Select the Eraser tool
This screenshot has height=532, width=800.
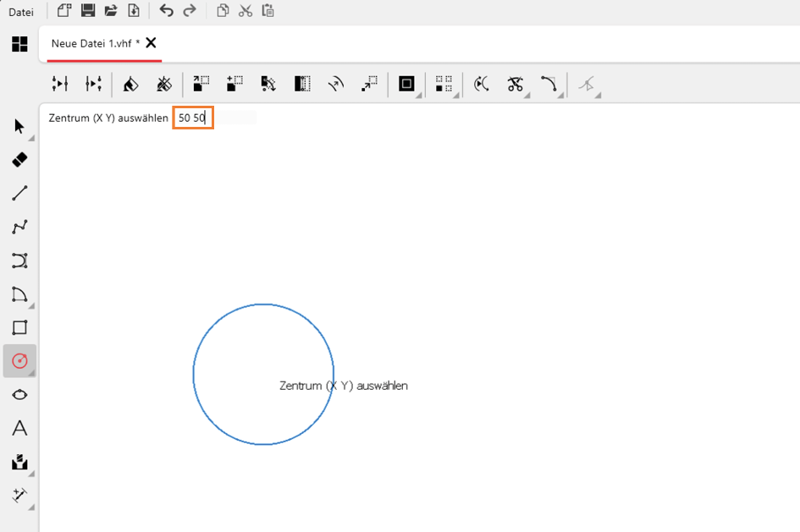pyautogui.click(x=19, y=160)
